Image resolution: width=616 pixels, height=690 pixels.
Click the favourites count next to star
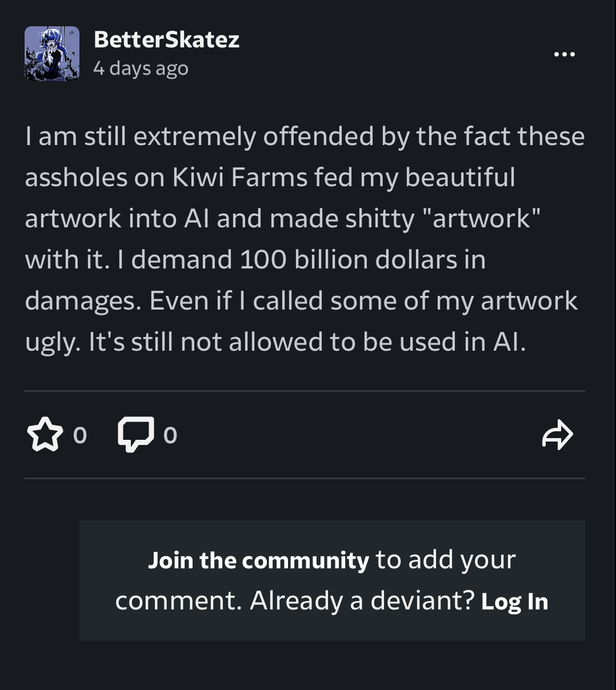click(x=80, y=435)
